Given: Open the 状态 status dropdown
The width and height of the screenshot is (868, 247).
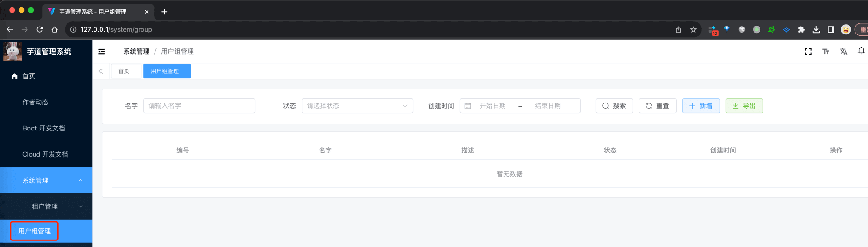Looking at the screenshot, I should pyautogui.click(x=357, y=106).
